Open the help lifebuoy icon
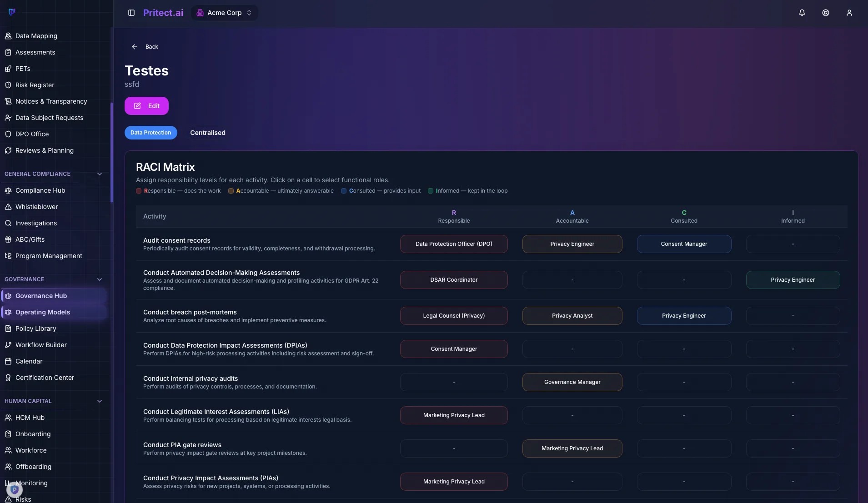This screenshot has height=503, width=868. pos(826,13)
